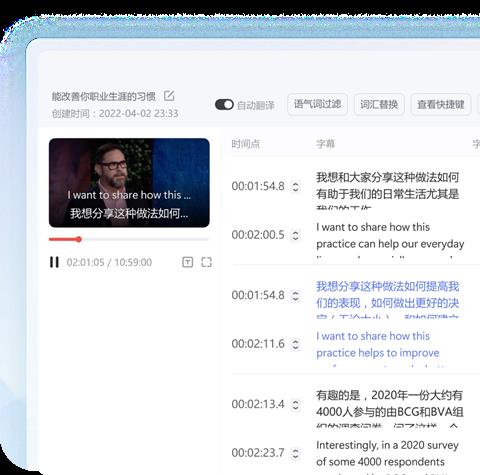Open the video in fullscreen mode

pyautogui.click(x=207, y=262)
